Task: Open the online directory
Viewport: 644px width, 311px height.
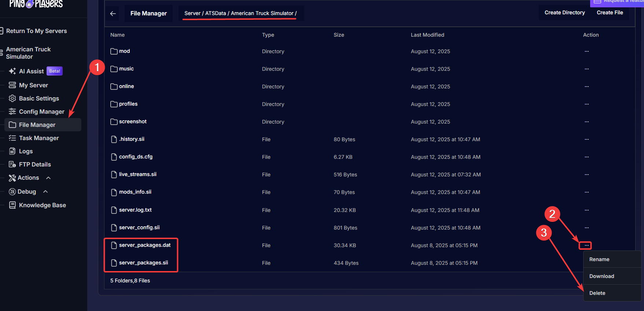Action: coord(122,87)
